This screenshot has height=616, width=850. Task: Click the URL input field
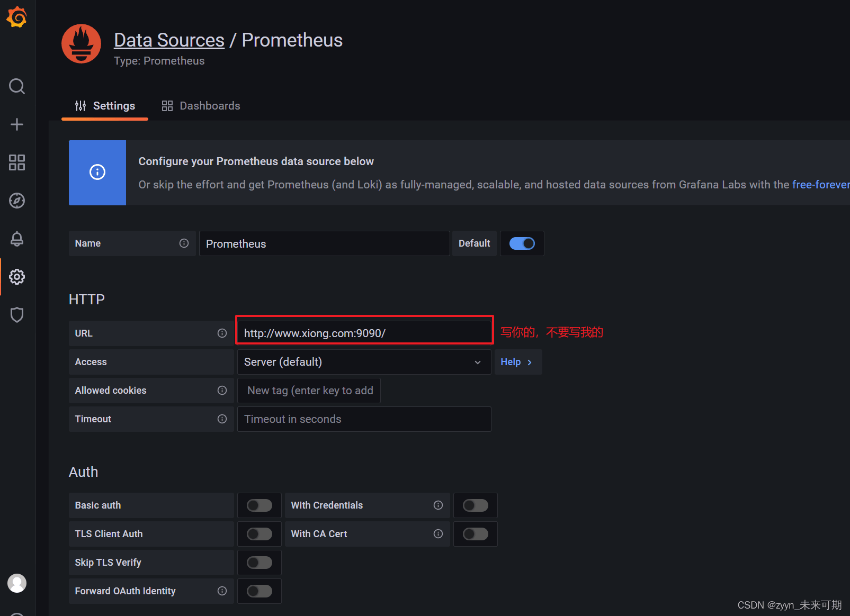coord(364,333)
